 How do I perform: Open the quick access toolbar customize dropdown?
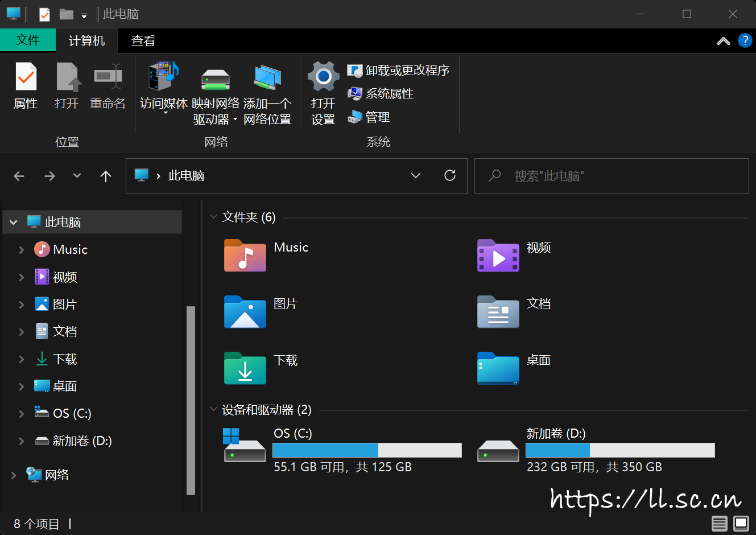[x=84, y=15]
